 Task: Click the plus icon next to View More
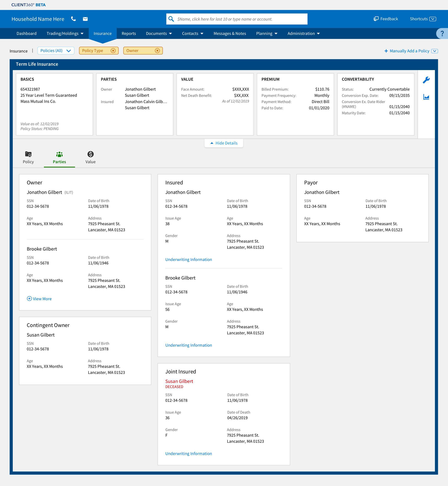tap(29, 298)
